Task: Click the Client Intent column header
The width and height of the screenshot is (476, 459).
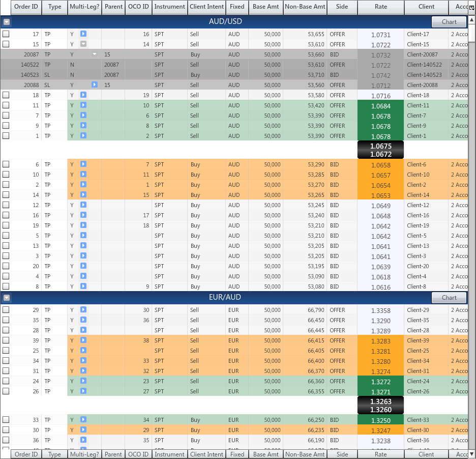Action: (206, 7)
